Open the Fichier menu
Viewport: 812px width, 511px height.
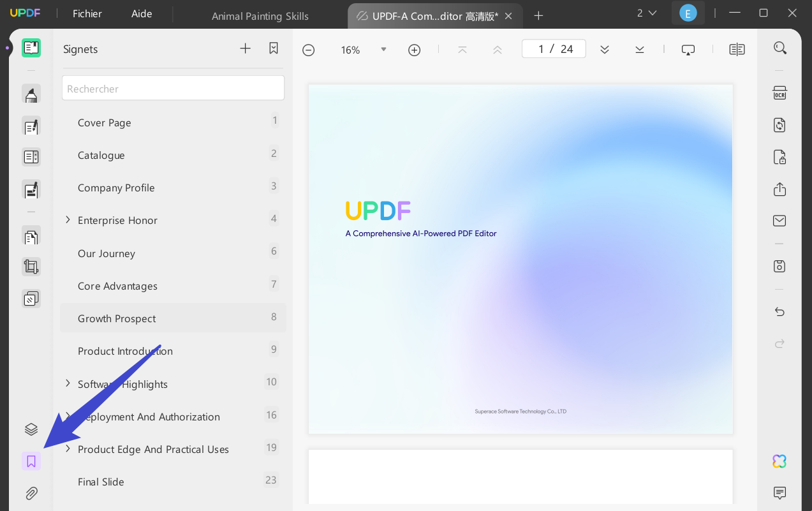(x=87, y=13)
